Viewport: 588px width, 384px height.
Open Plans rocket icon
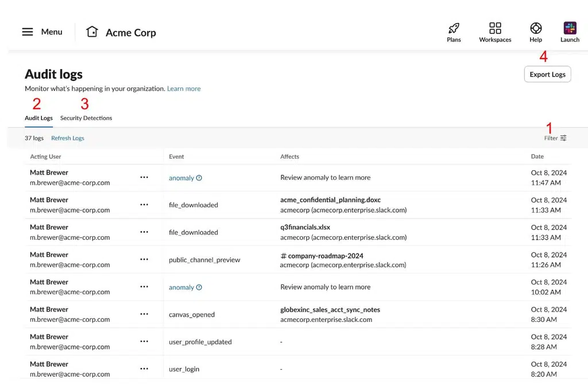coord(454,28)
